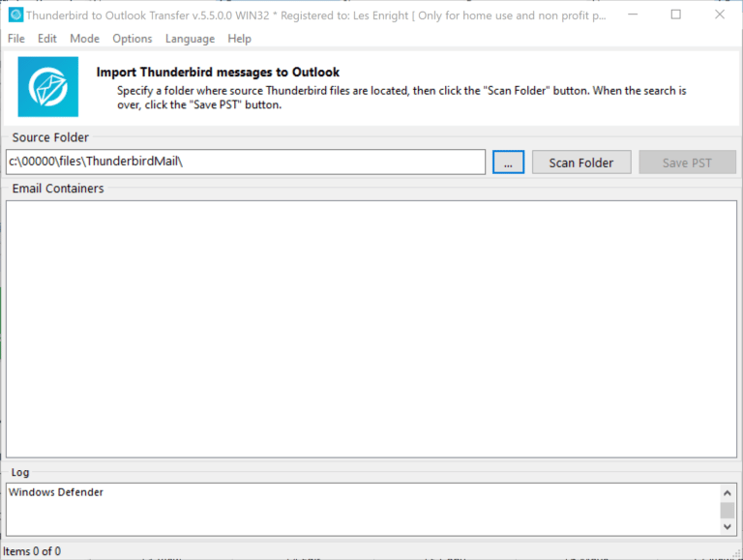Open the Edit menu
Image resolution: width=743 pixels, height=560 pixels.
(x=46, y=39)
